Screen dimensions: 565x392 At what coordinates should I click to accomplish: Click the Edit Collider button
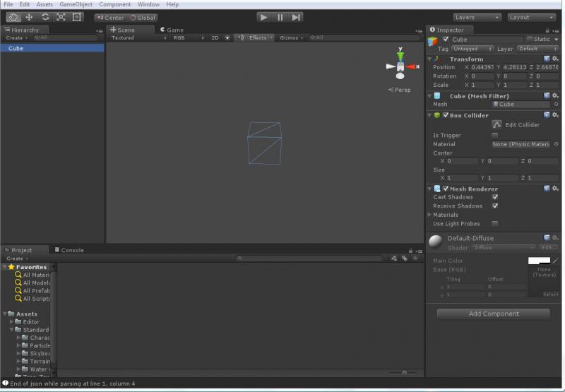click(497, 124)
